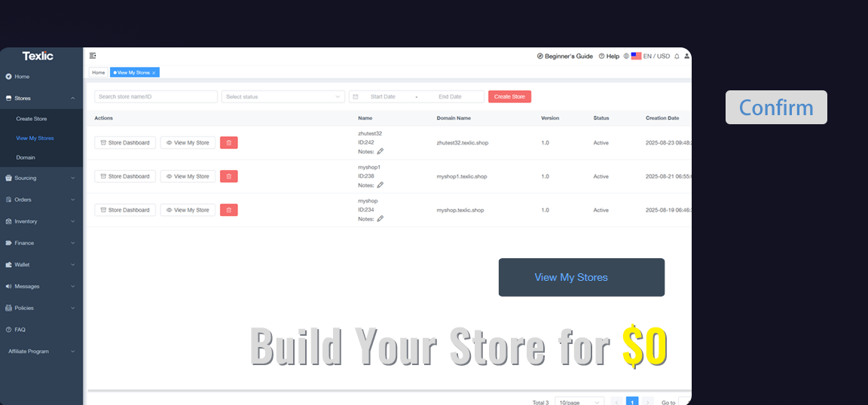Expand the Orders sidebar menu
This screenshot has height=405, width=868.
tap(41, 199)
